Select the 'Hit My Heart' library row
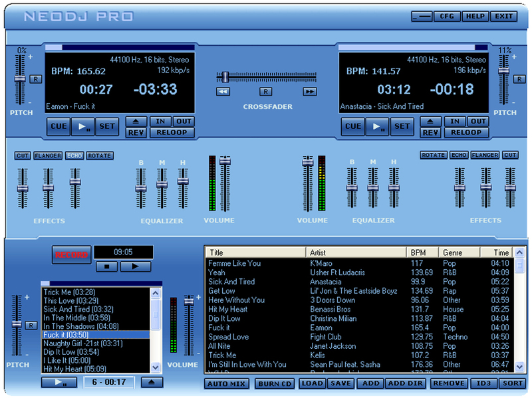532x398 pixels. click(360, 309)
